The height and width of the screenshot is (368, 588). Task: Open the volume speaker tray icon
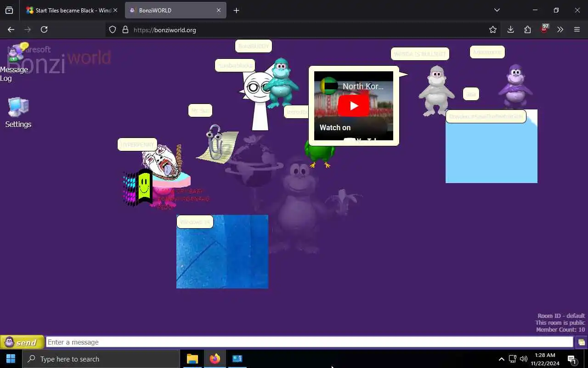pos(524,359)
